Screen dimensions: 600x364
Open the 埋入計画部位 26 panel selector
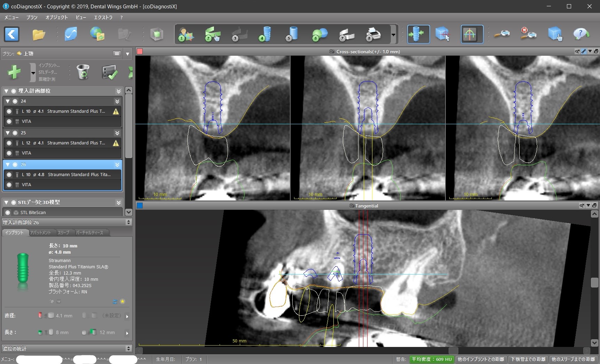point(128,222)
